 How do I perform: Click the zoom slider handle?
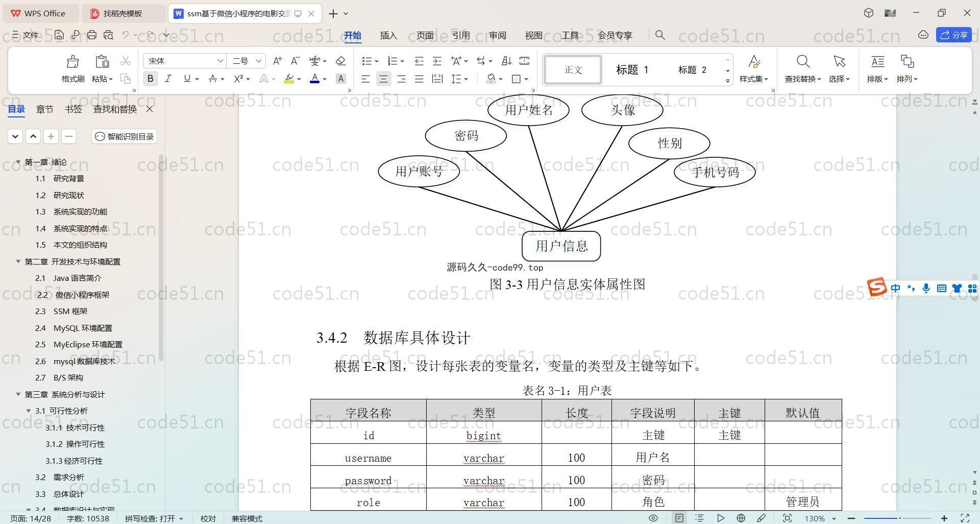[x=900, y=518]
